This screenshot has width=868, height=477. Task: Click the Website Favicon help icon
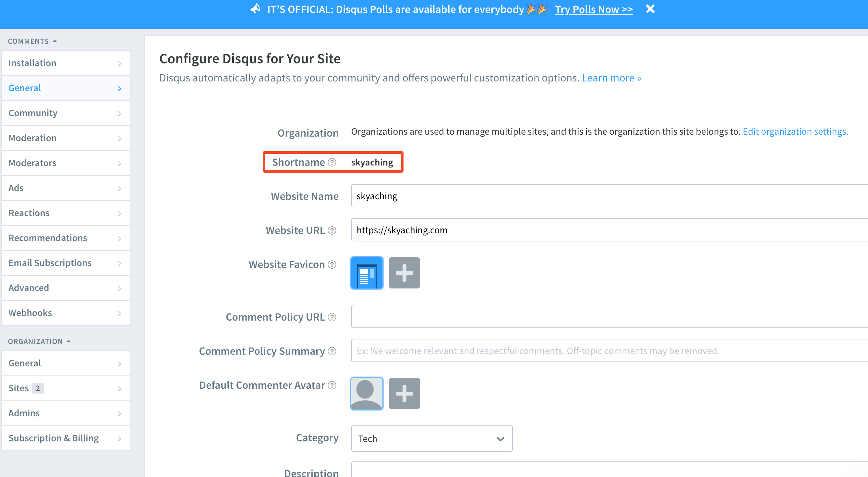(x=332, y=265)
